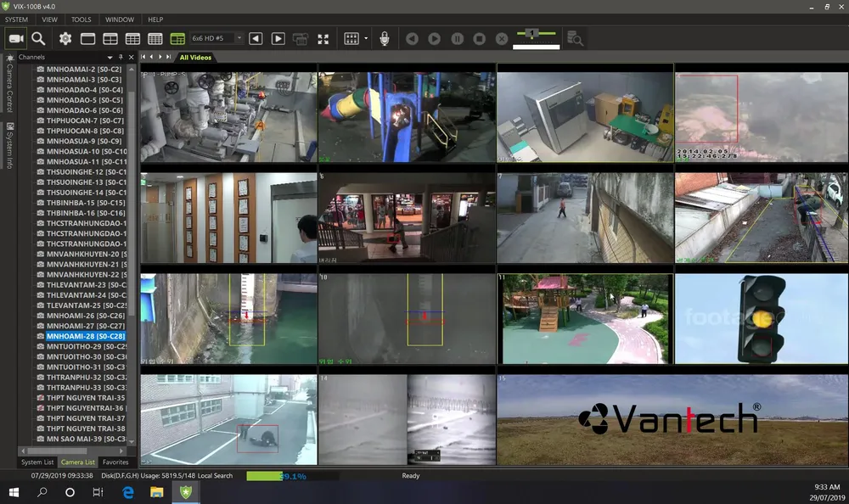Switch to single-view layout icon
The image size is (849, 504).
tap(87, 38)
